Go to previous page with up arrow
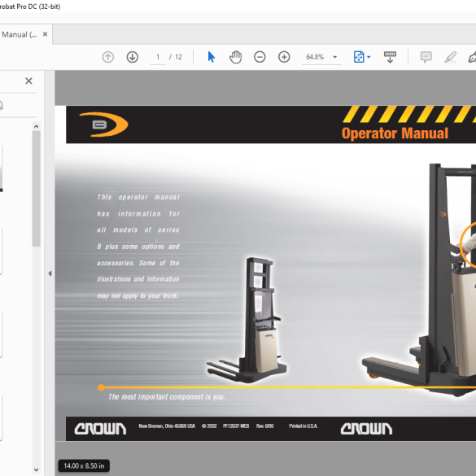Image resolution: width=476 pixels, height=476 pixels. coord(107,57)
